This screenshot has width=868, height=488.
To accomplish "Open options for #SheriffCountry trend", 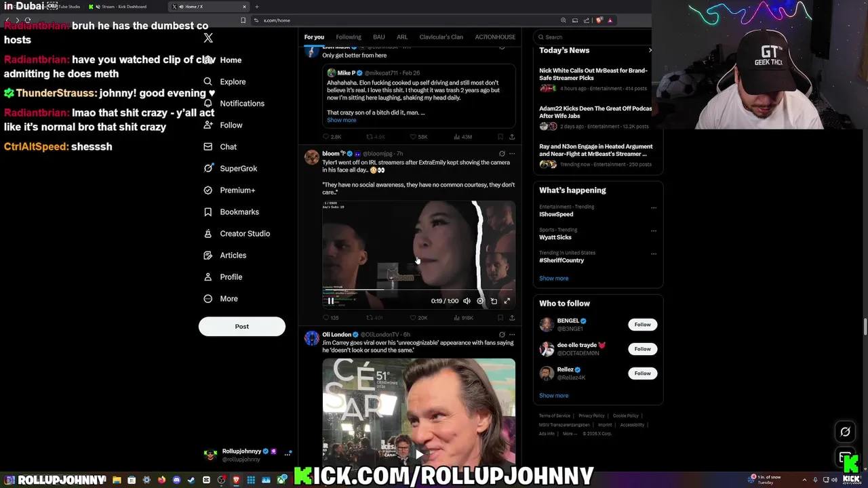I will point(653,253).
